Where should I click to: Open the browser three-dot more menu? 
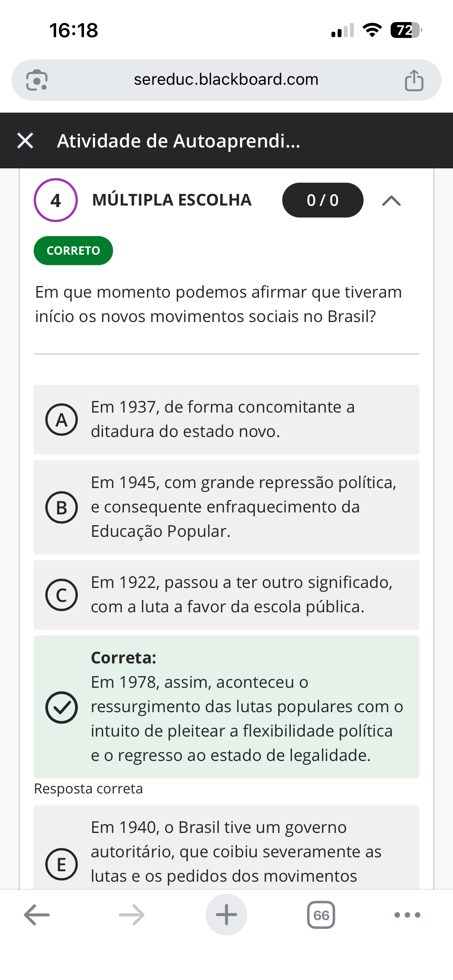pyautogui.click(x=407, y=915)
